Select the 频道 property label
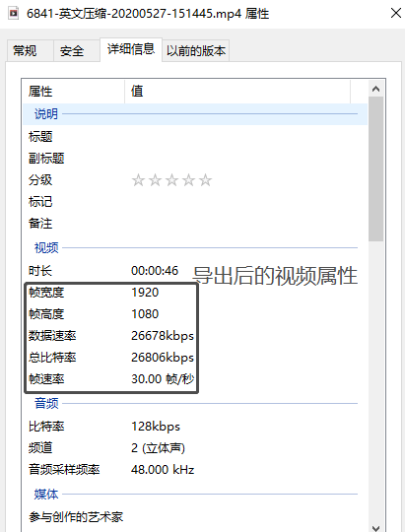This screenshot has height=532, width=405. (x=40, y=448)
